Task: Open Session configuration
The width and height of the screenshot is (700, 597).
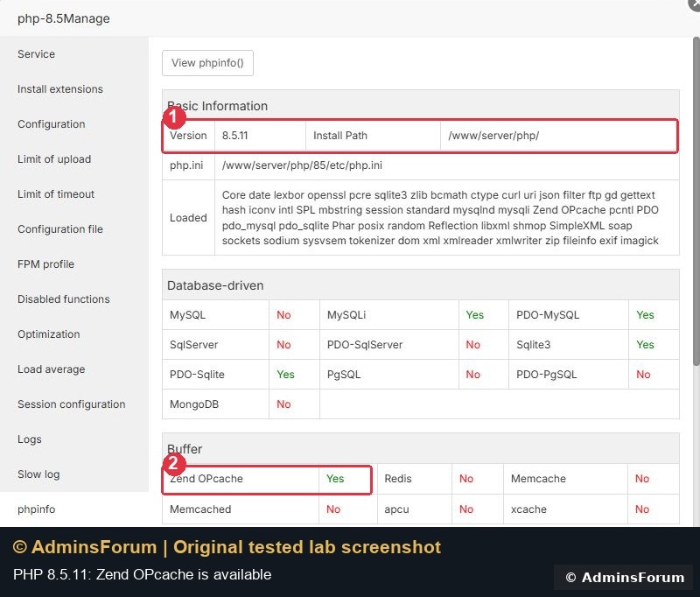Action: click(x=72, y=404)
